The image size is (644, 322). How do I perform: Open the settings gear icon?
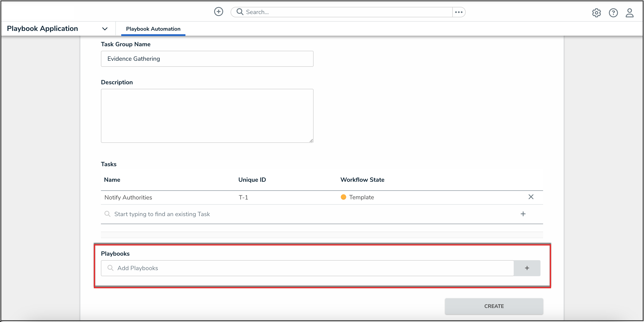tap(596, 13)
